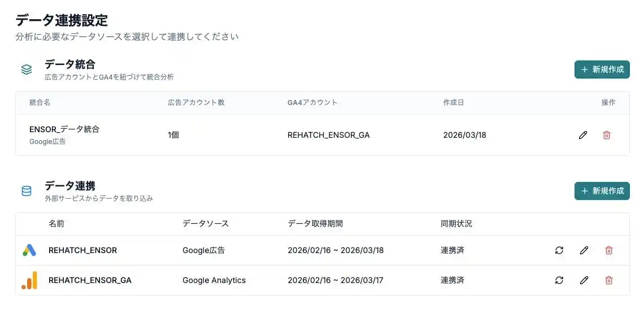Click the Google Ads logo icon

point(29,250)
